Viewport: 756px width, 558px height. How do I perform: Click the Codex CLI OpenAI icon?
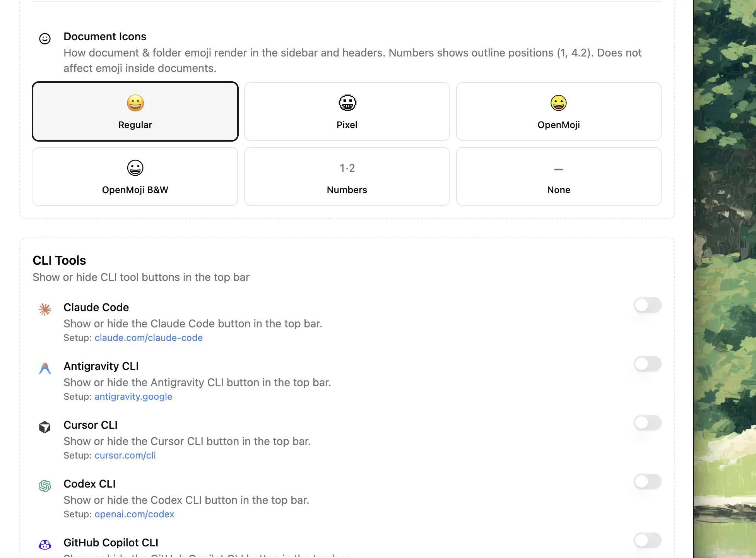45,486
